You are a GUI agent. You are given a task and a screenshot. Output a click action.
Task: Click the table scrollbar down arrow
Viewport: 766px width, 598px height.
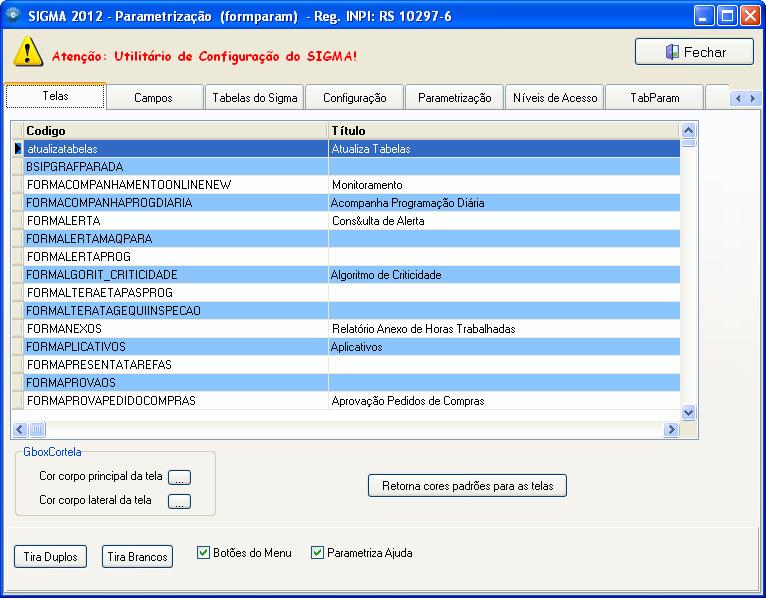pos(688,413)
